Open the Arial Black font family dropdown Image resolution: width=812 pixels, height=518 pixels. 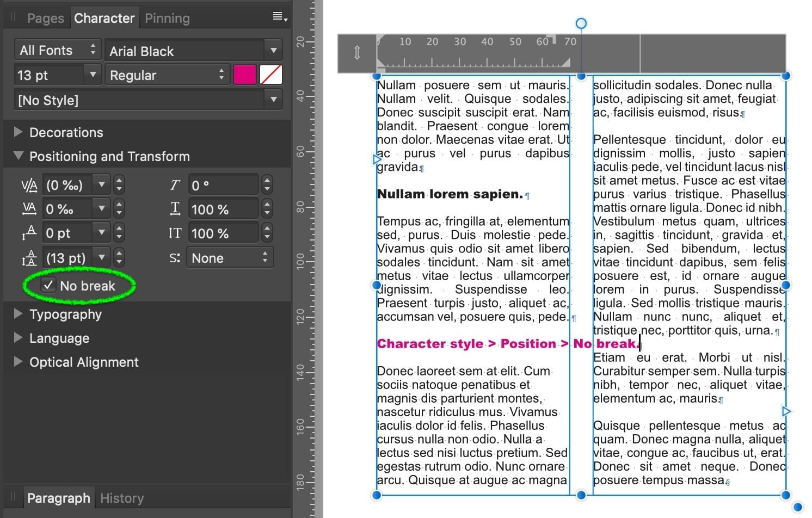(273, 50)
